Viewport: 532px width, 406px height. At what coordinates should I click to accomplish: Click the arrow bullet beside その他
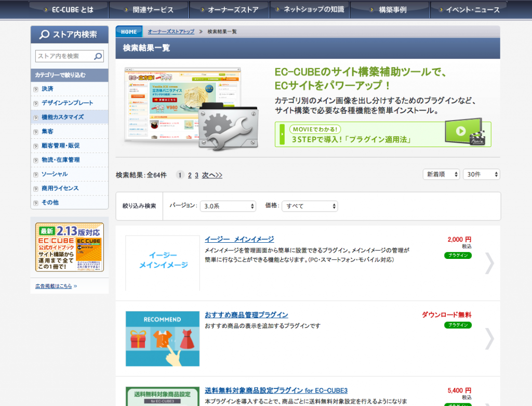pyautogui.click(x=36, y=203)
